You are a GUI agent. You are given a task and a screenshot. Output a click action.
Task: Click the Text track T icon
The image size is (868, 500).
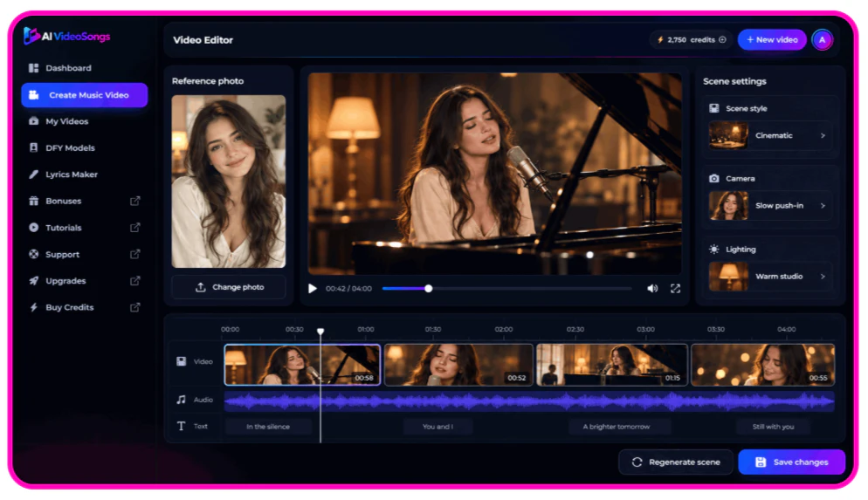(x=181, y=427)
